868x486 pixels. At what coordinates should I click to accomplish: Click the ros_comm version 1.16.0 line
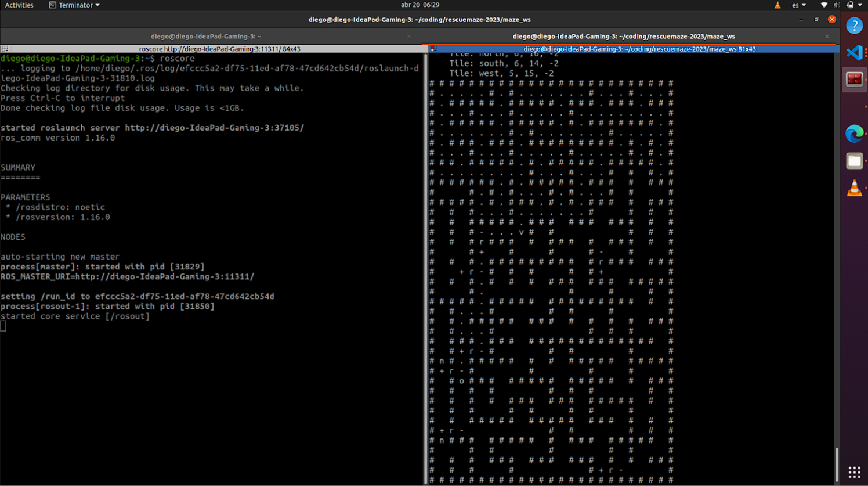(57, 138)
